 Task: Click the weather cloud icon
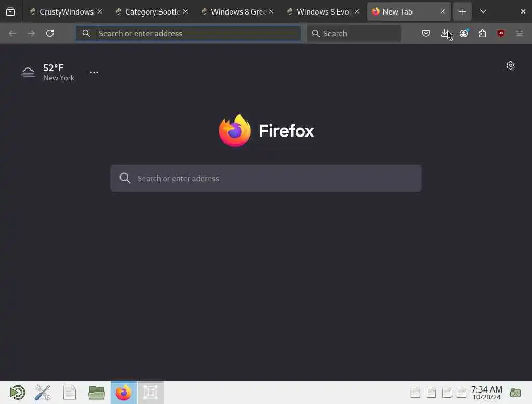click(x=28, y=72)
